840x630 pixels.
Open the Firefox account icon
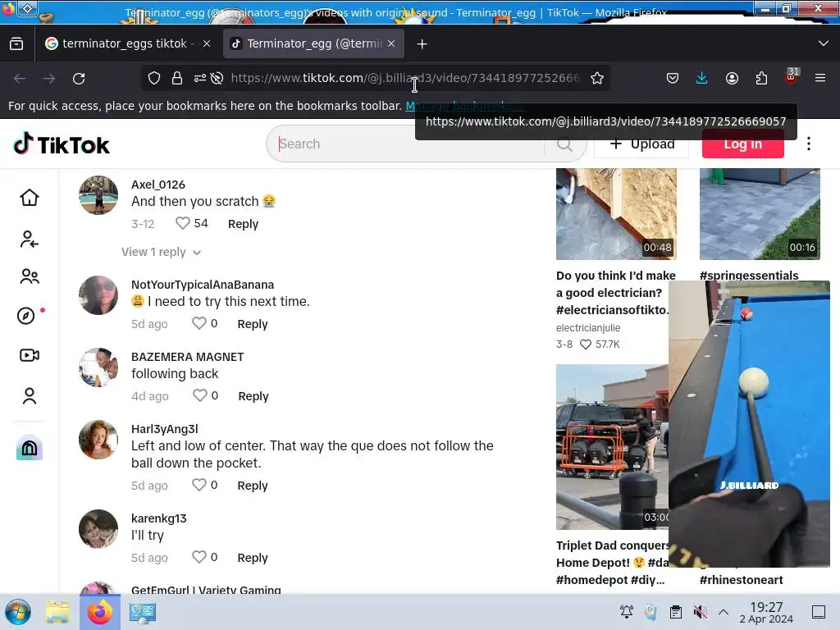tap(732, 78)
